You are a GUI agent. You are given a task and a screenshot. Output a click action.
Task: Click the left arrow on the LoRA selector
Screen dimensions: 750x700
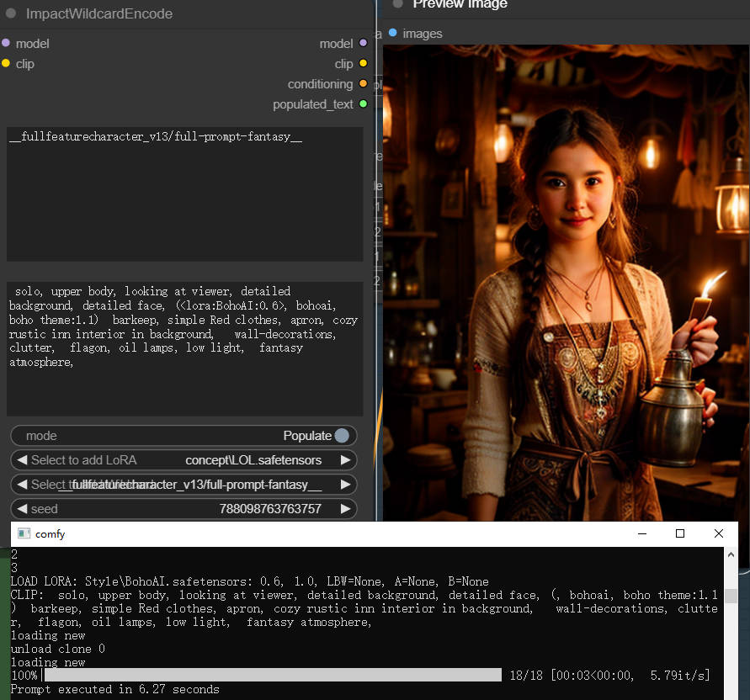click(22, 459)
